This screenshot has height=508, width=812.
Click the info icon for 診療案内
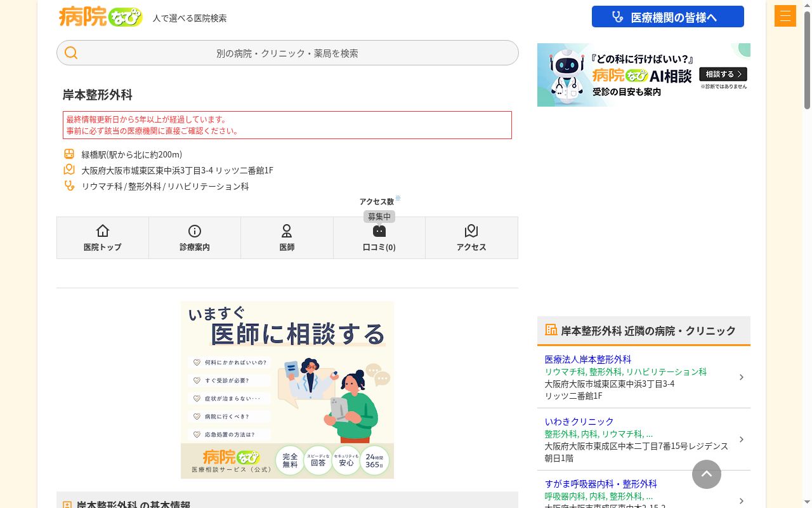195,231
